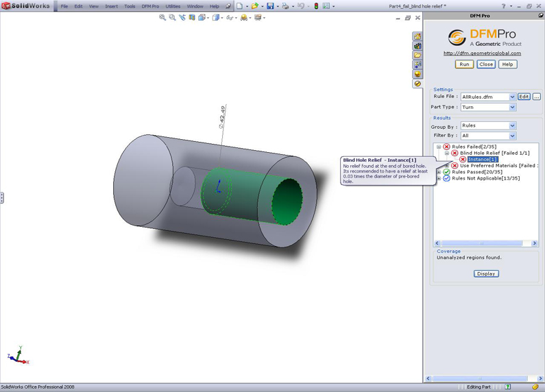Open the Insert menu
This screenshot has width=545, height=392.
[111, 6]
